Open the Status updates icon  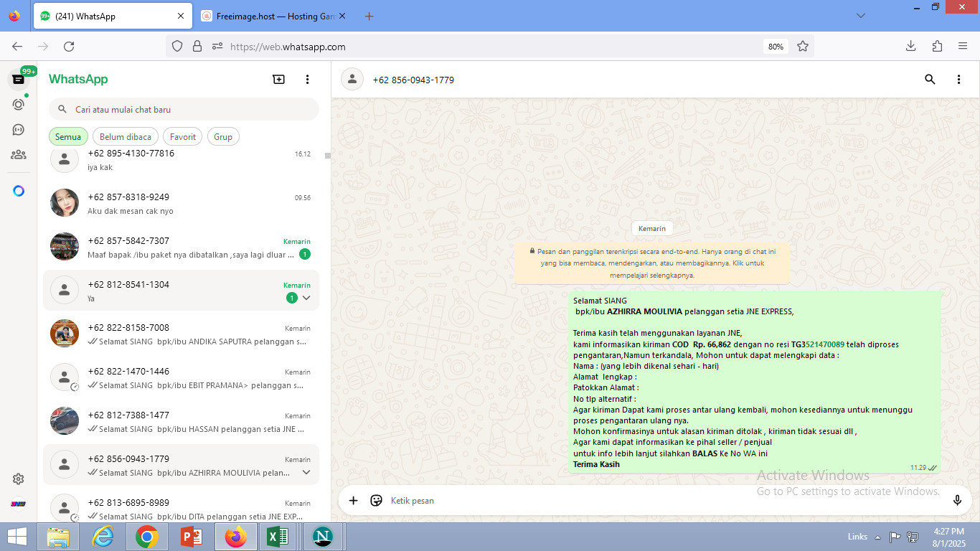pyautogui.click(x=19, y=105)
